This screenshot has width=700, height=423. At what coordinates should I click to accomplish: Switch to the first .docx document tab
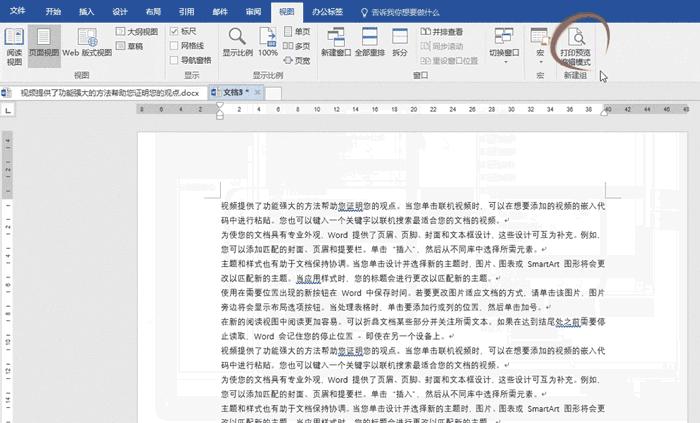(x=104, y=93)
